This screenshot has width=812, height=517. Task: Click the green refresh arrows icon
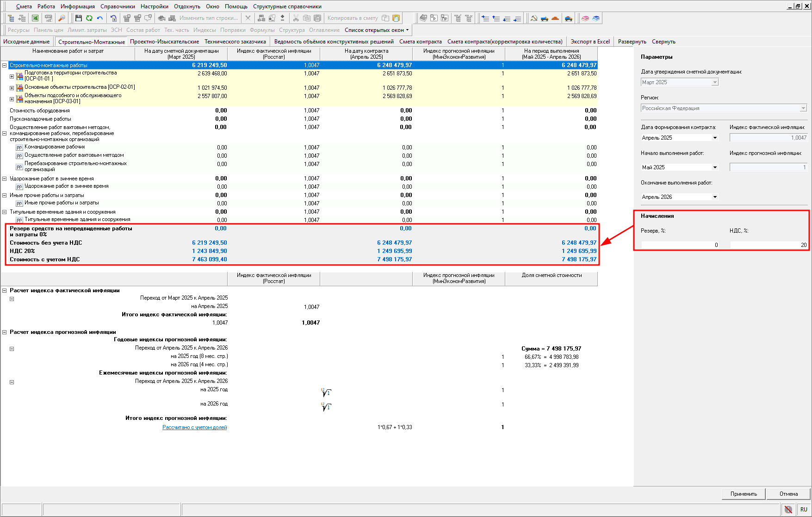89,18
